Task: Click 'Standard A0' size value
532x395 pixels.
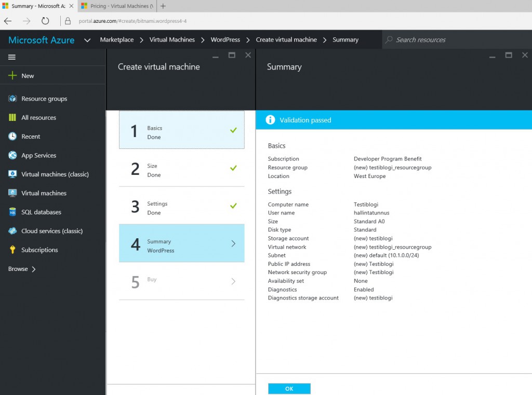Action: click(x=369, y=222)
